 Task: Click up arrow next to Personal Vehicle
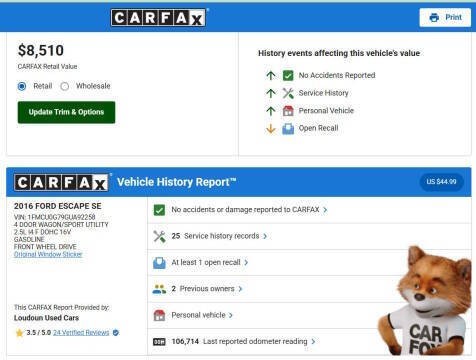point(271,111)
